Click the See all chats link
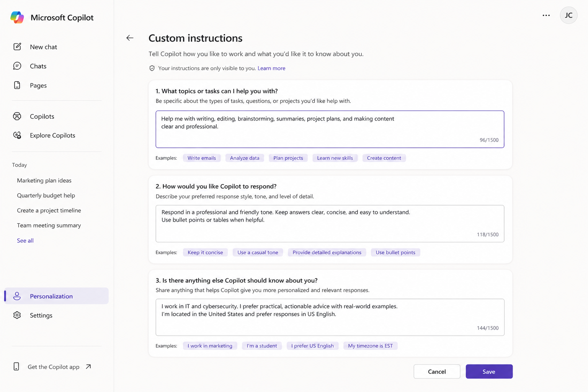Image resolution: width=588 pixels, height=392 pixels. pos(25,240)
